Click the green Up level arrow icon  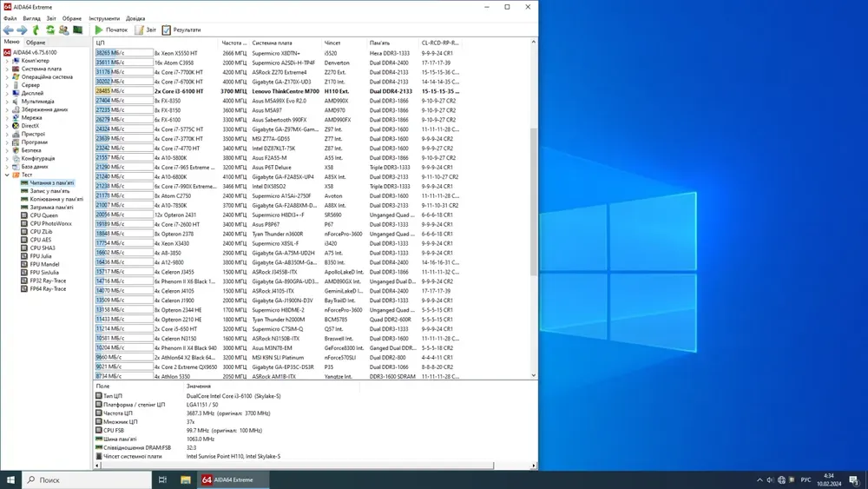[x=36, y=30]
